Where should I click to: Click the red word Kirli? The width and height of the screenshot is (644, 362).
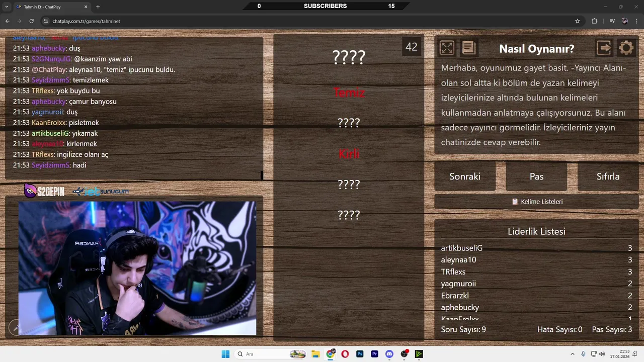(349, 154)
